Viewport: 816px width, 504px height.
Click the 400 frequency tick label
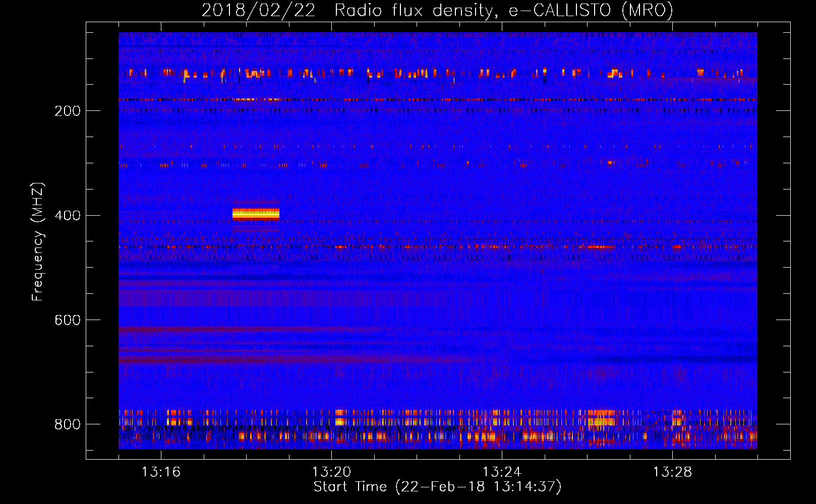pyautogui.click(x=68, y=216)
